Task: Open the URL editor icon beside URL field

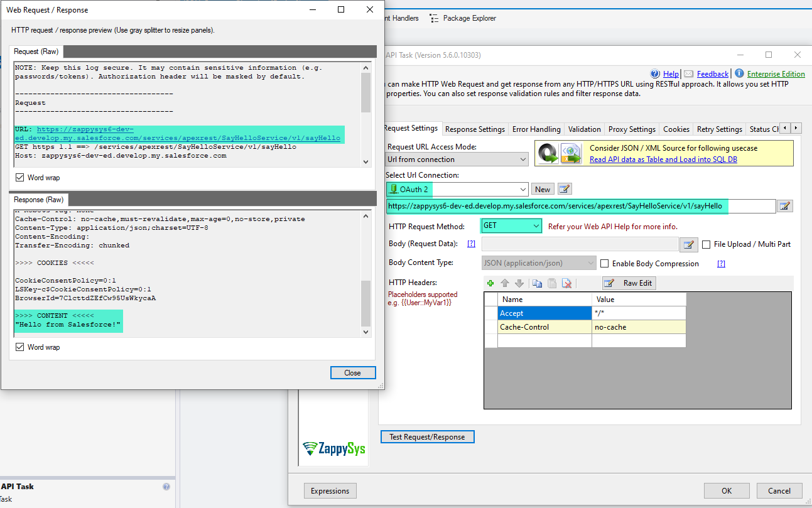Action: coord(785,206)
